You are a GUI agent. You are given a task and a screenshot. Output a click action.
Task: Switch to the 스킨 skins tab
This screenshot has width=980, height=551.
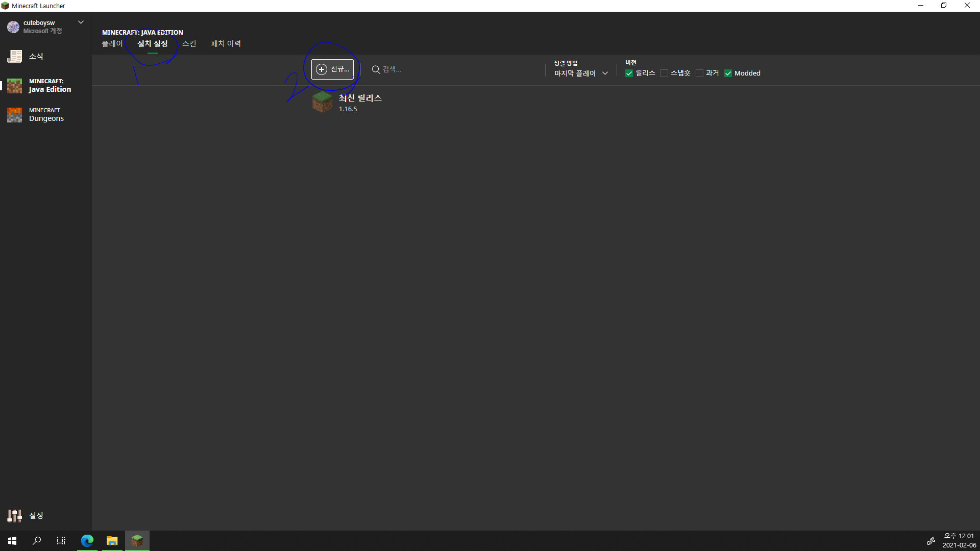click(x=189, y=44)
